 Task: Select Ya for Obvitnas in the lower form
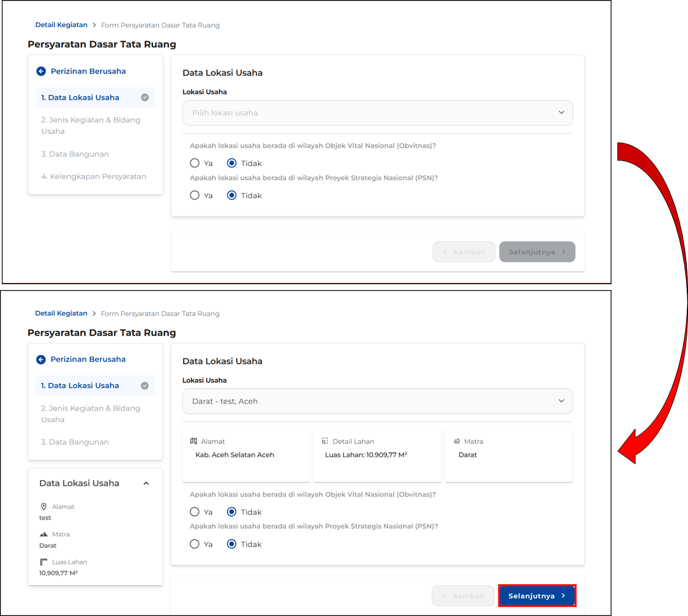(x=195, y=512)
